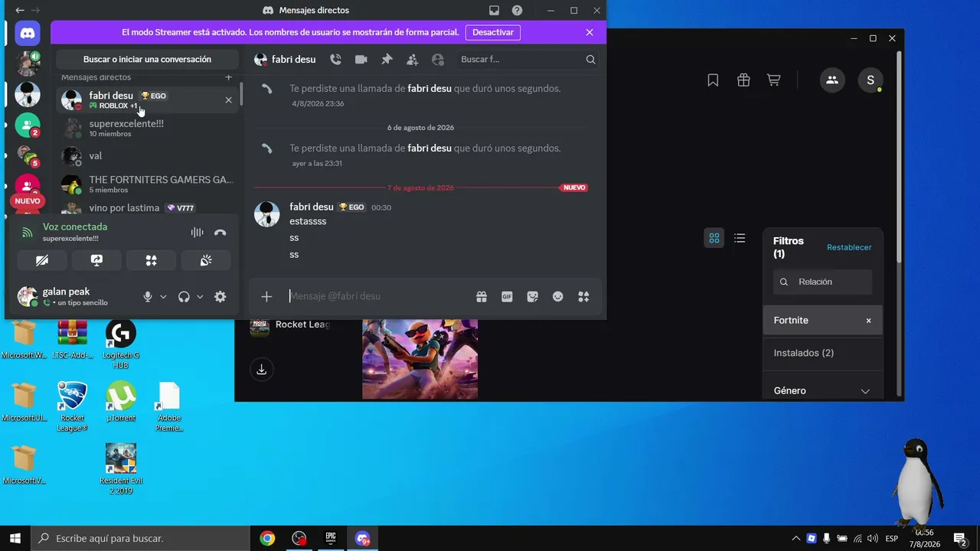Open Epic Games friends list icon
Viewport: 980px width, 551px height.
[832, 80]
